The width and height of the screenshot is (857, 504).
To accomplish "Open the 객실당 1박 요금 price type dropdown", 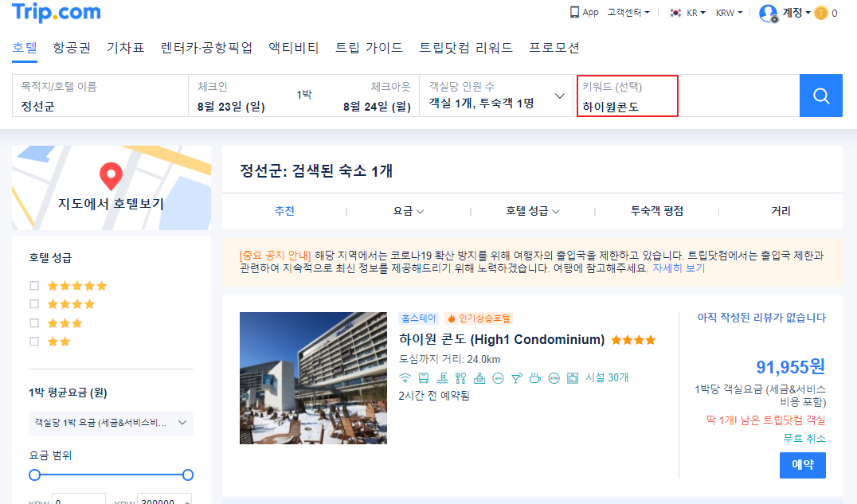I will [x=111, y=423].
